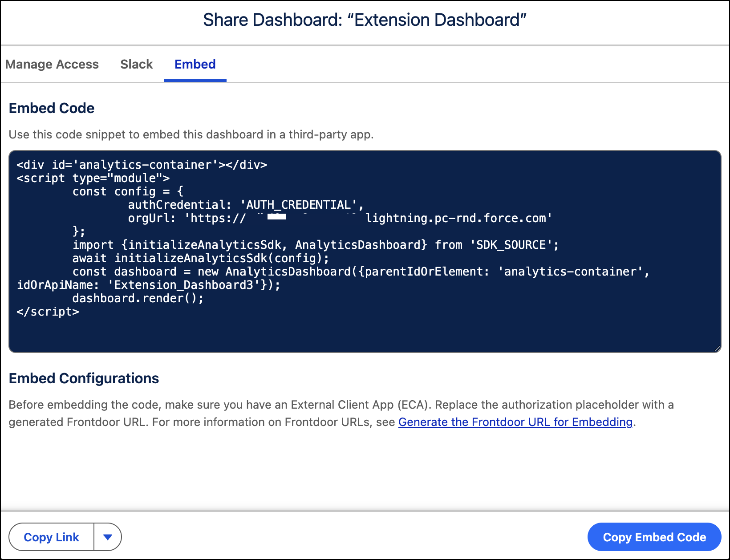The height and width of the screenshot is (560, 730).
Task: Click the Copy Embed Code button
Action: tap(654, 537)
